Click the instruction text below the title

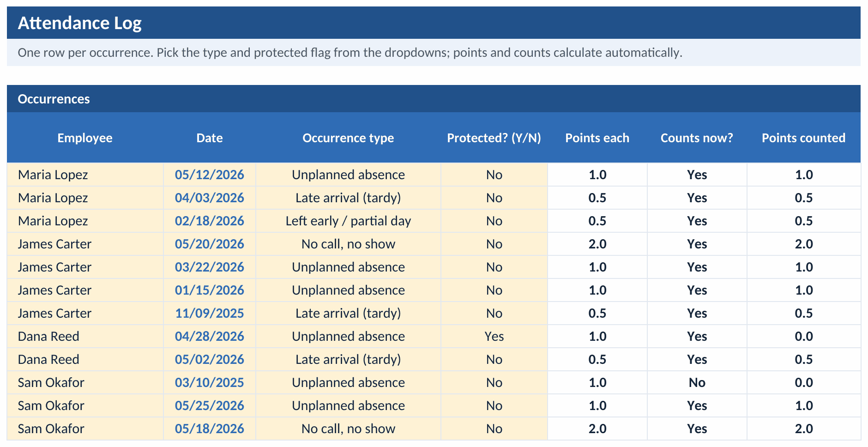(x=350, y=53)
